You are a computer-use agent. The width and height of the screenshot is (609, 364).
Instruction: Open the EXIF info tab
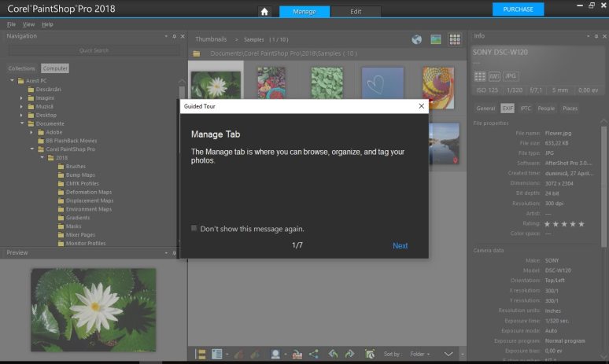507,108
